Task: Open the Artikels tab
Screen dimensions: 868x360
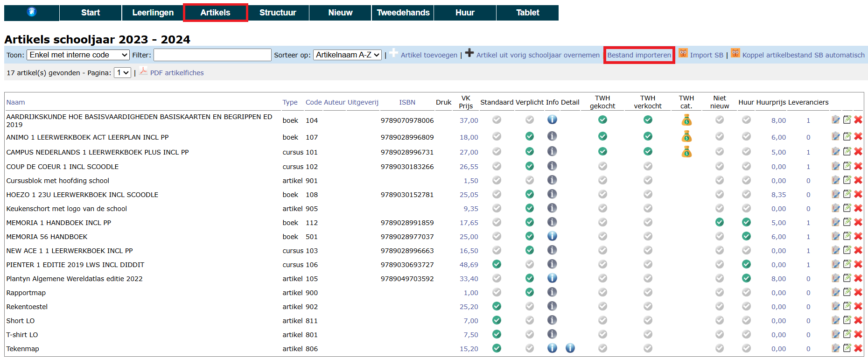Action: [x=215, y=13]
